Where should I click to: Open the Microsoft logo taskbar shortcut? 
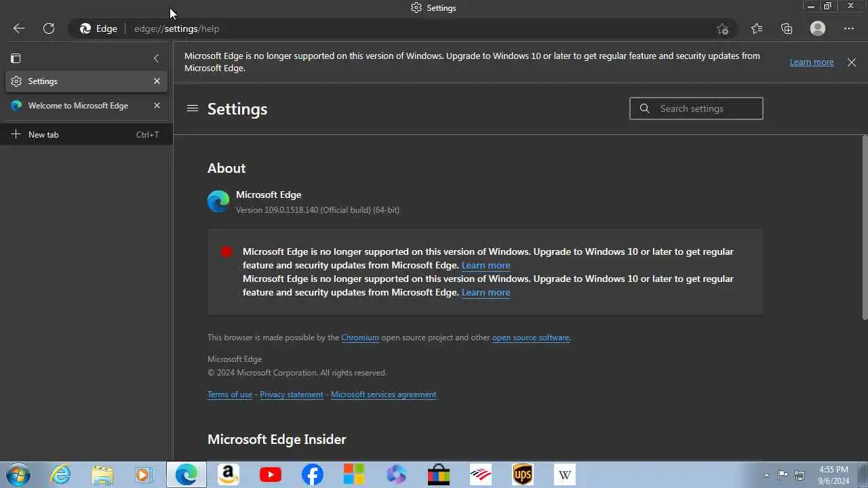click(354, 474)
